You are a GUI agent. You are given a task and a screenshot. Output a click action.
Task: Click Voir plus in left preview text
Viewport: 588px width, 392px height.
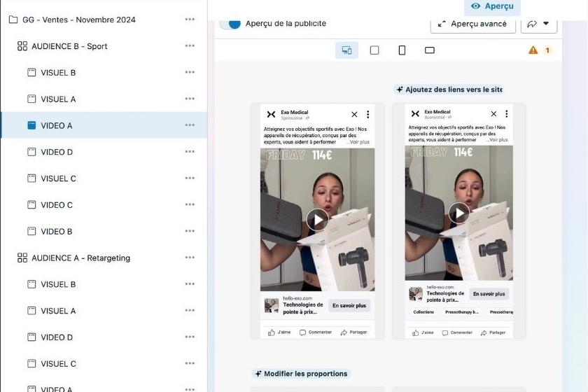coord(358,142)
